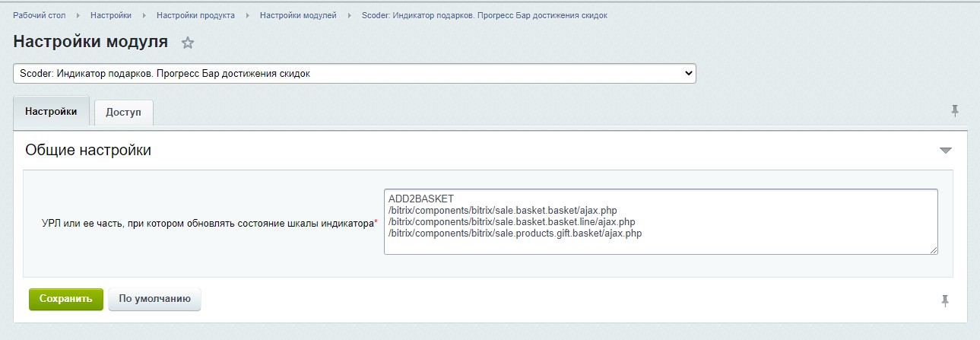Open the module selection dropdown
The height and width of the screenshot is (340, 980).
click(x=354, y=74)
